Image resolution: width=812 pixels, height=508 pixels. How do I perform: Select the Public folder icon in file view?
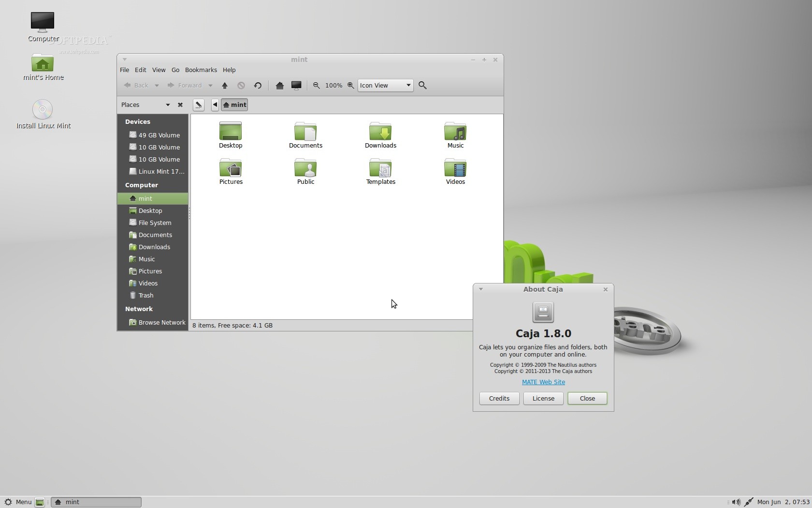point(305,167)
